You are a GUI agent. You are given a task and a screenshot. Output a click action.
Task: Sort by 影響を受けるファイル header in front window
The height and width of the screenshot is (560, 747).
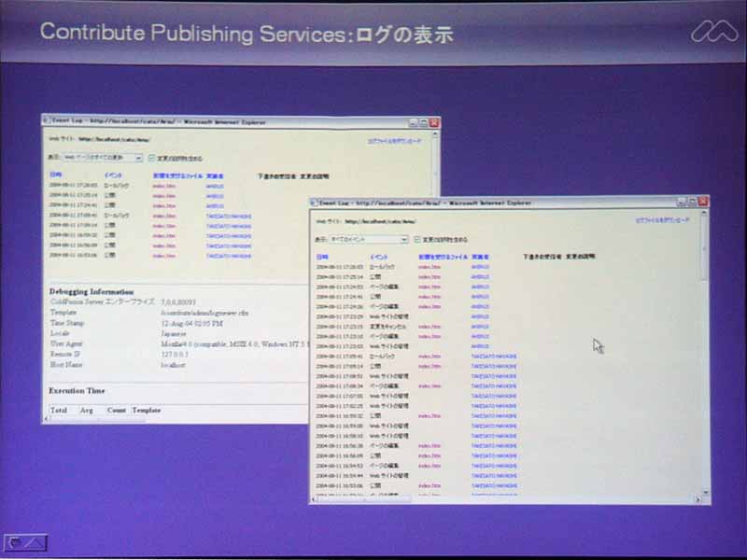tap(443, 258)
